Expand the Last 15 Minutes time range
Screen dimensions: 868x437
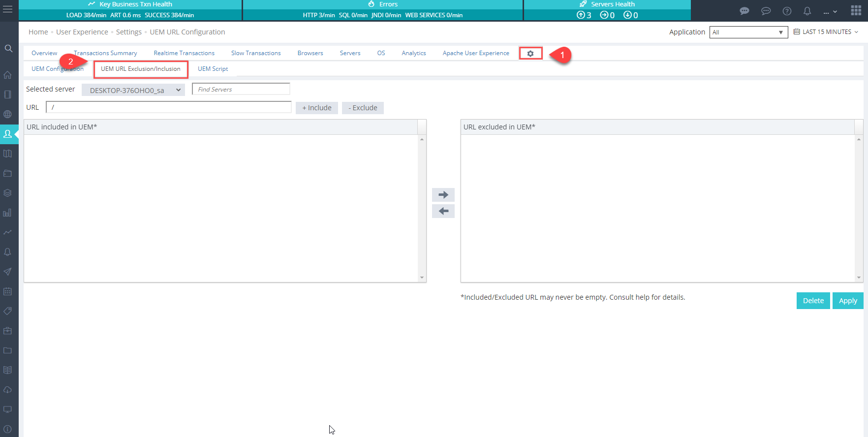point(826,32)
